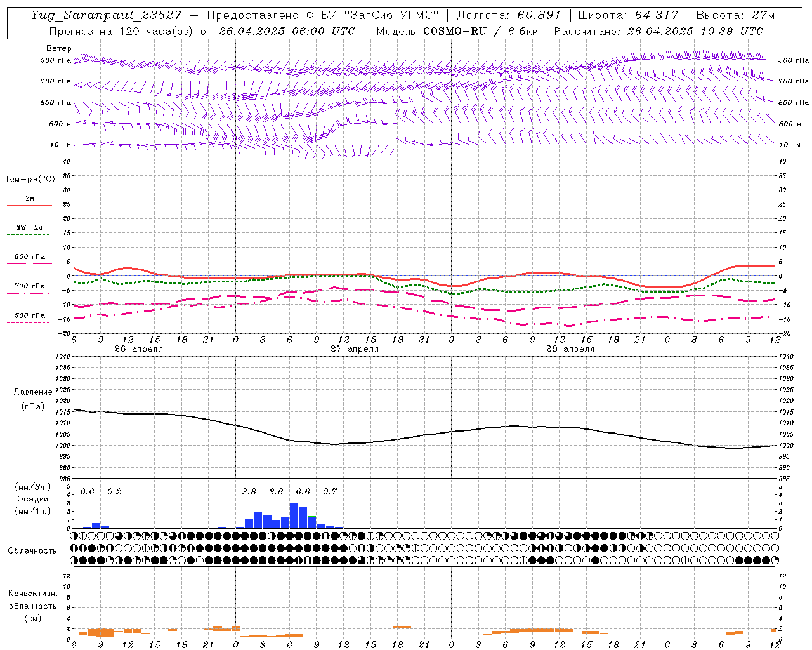Click the '28 апреля' date label
Image resolution: width=812 pixels, height=650 pixels.
(570, 349)
